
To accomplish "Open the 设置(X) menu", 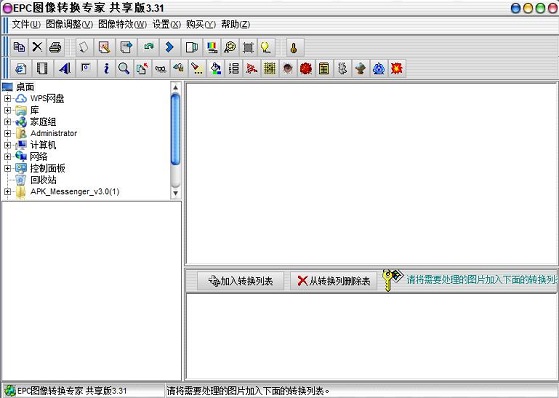I will (167, 24).
